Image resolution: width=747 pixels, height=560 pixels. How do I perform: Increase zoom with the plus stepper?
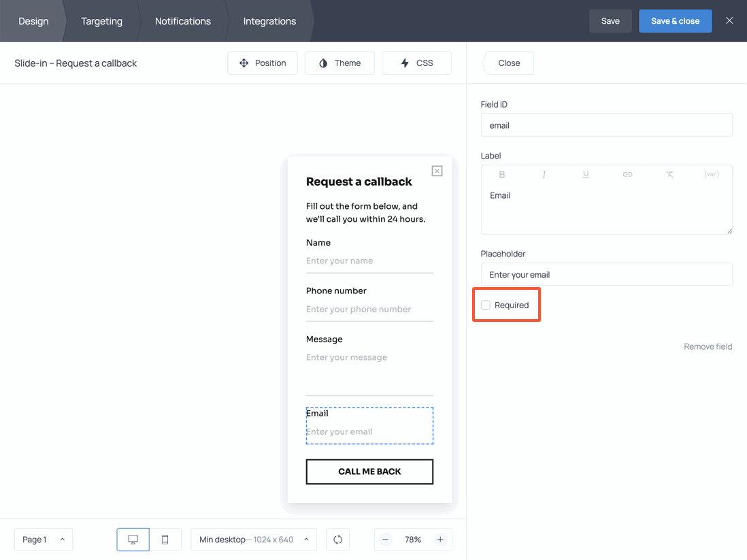[x=440, y=539]
